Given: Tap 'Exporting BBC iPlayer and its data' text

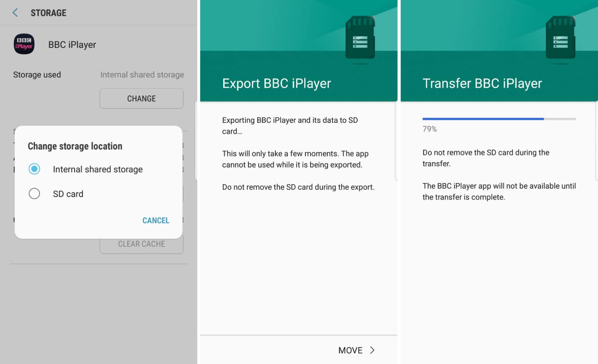Looking at the screenshot, I should coord(290,126).
